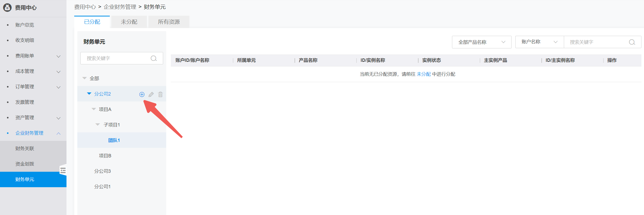
Task: Collapse the 项目A tree node arrow
Action: pos(94,109)
